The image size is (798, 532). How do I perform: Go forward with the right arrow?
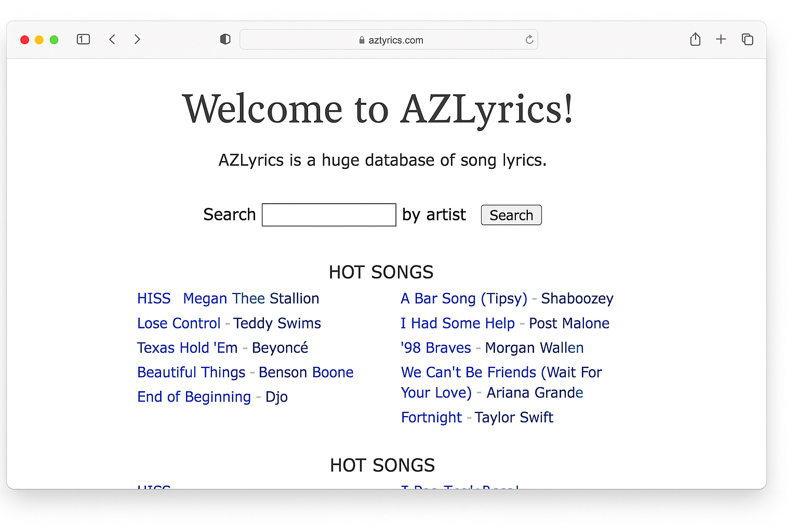tap(137, 39)
